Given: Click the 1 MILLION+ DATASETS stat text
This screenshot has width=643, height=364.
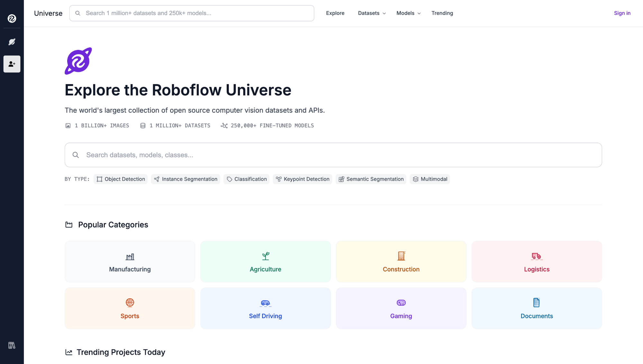Looking at the screenshot, I should point(180,126).
